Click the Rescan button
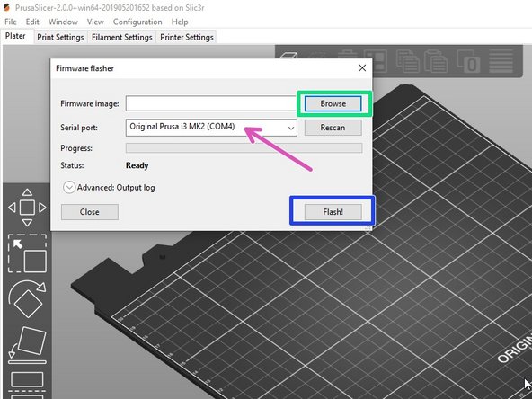 (x=332, y=128)
